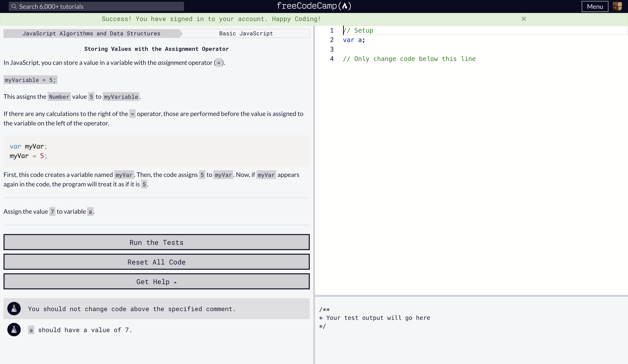Click the vertical pane splitter between panels
The image size is (628, 364).
tap(314, 194)
